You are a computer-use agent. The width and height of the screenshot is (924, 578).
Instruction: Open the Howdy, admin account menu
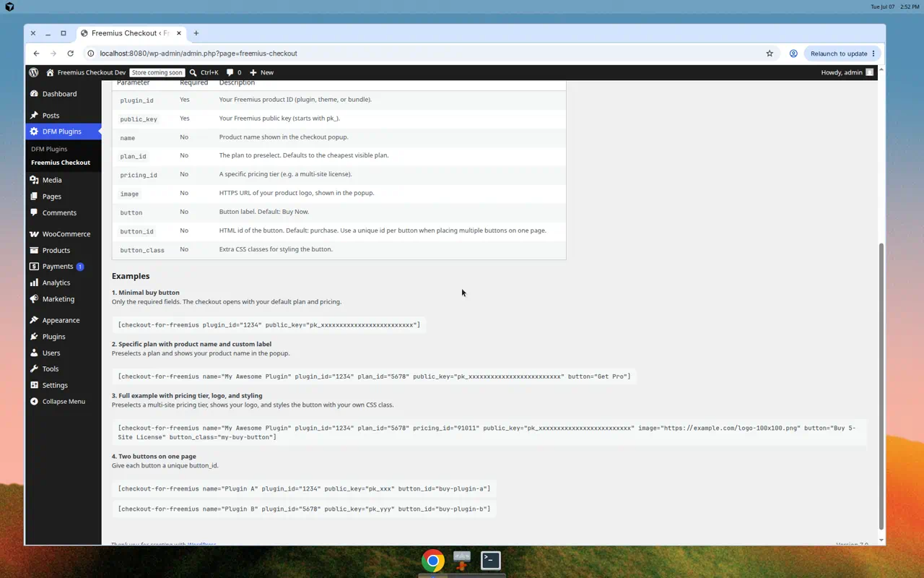point(847,72)
